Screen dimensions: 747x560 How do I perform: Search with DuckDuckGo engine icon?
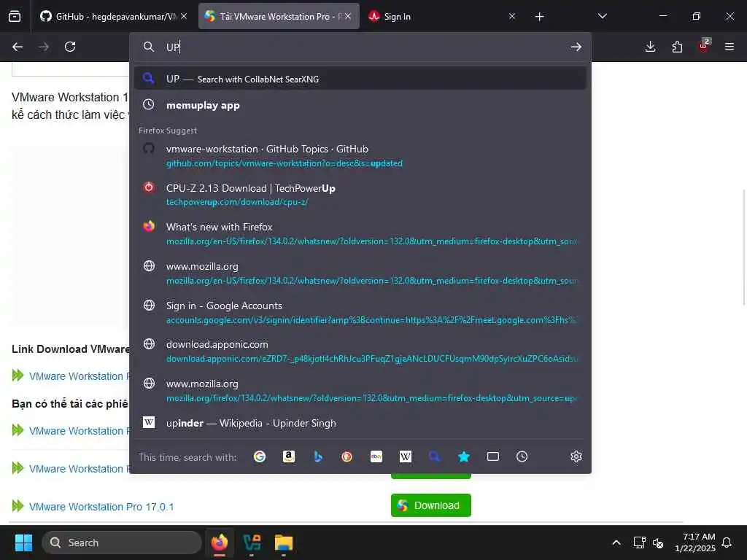coord(347,456)
